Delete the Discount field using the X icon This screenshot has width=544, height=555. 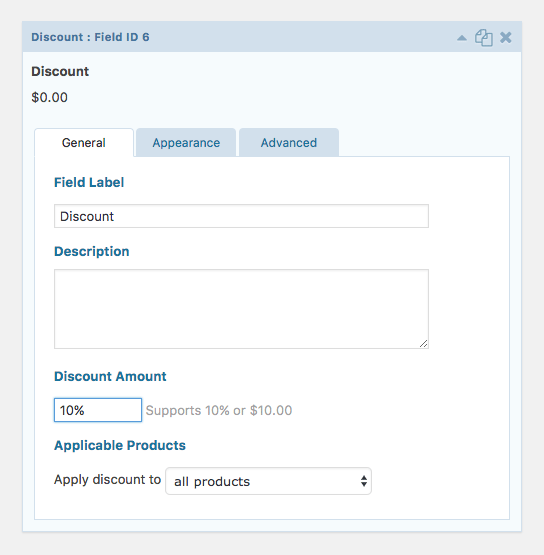[506, 37]
